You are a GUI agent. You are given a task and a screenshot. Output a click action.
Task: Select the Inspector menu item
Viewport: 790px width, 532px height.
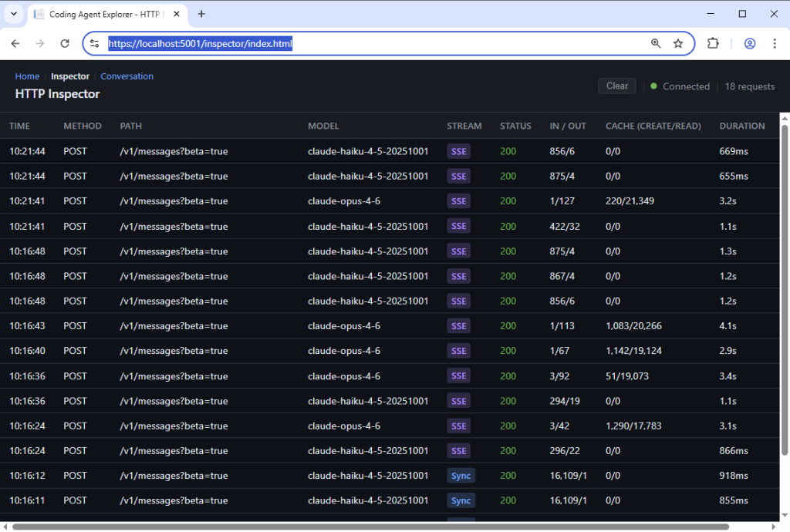point(70,76)
